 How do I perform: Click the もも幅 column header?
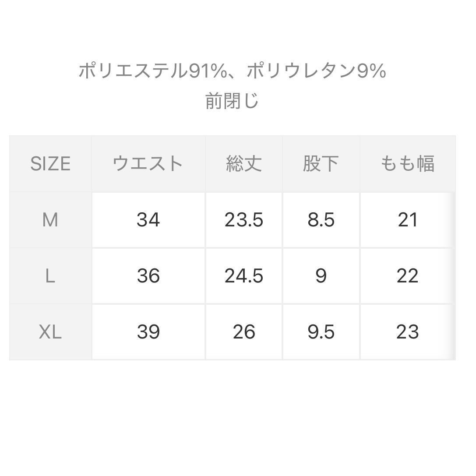point(407,164)
